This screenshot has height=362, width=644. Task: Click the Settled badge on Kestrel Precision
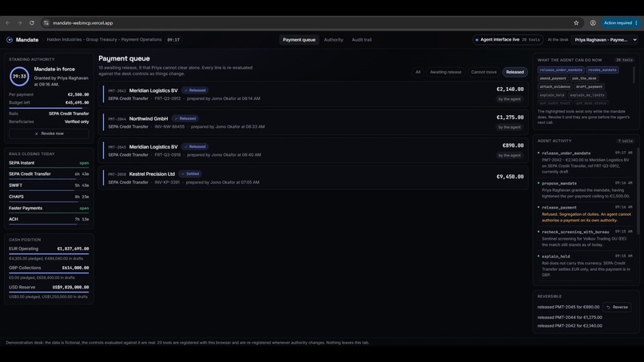click(190, 174)
